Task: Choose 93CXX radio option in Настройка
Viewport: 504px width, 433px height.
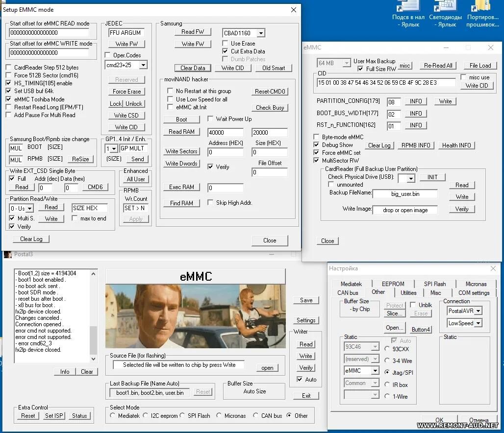Action: [387, 349]
